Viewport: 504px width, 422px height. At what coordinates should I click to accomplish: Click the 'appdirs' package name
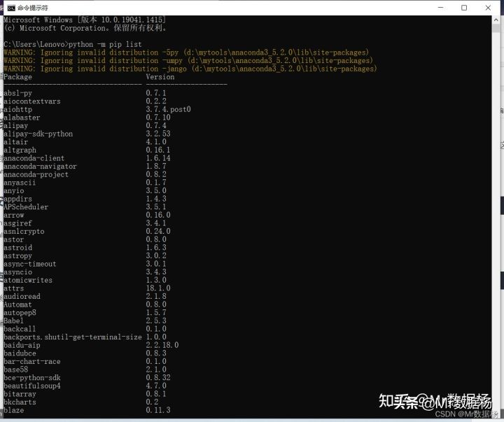tap(18, 199)
